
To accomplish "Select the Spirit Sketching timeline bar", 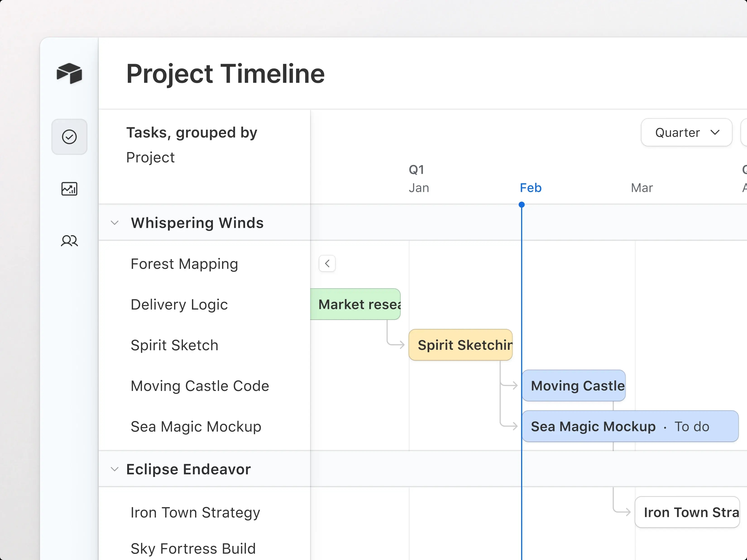I will [460, 345].
